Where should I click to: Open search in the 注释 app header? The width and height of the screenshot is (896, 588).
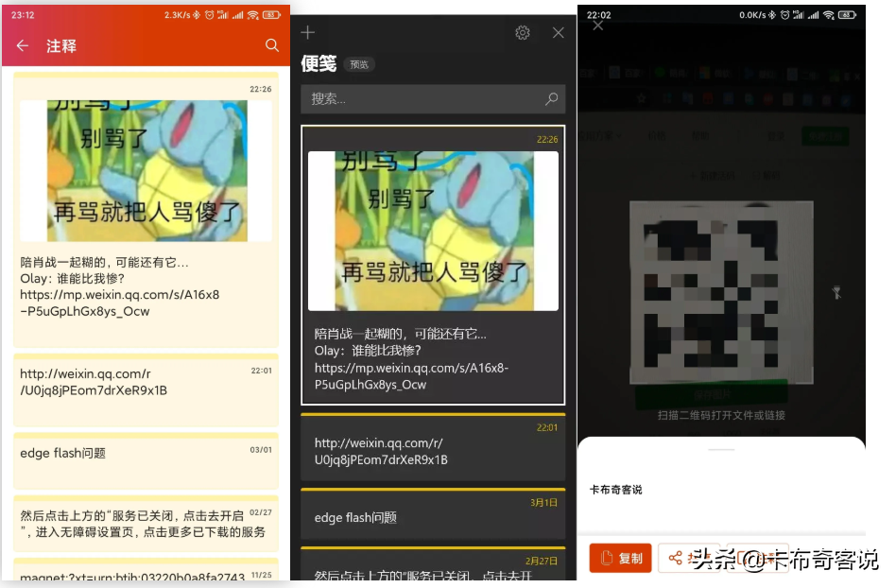(x=272, y=45)
